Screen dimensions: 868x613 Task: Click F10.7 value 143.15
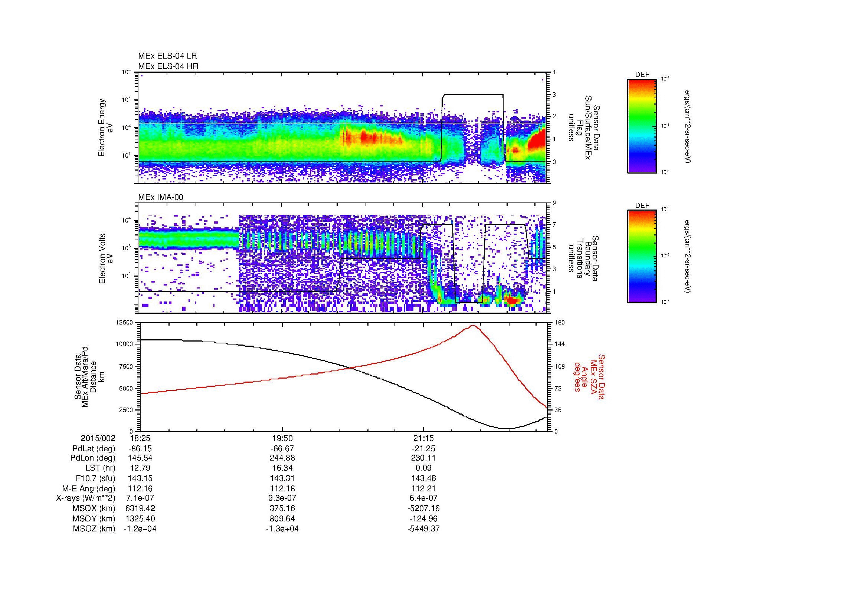tap(140, 478)
